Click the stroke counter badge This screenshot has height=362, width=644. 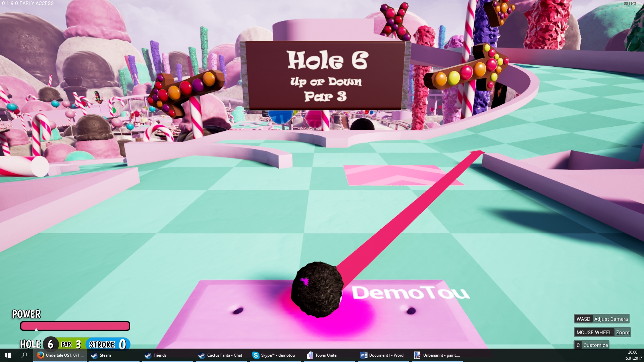point(108,344)
